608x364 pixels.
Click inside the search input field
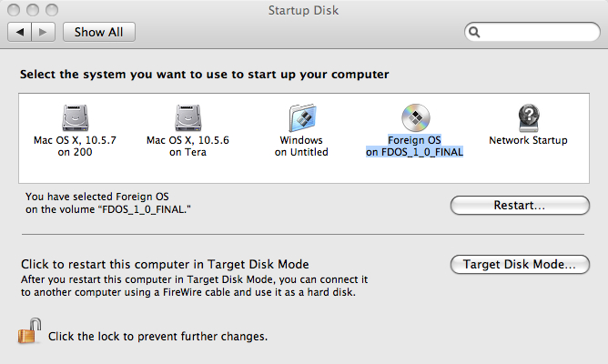click(539, 32)
